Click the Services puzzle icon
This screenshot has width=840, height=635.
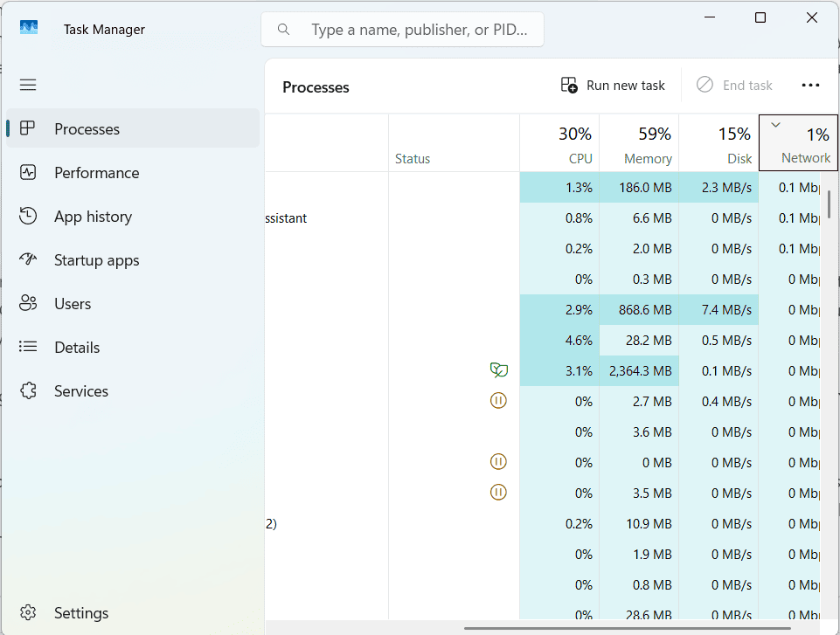pyautogui.click(x=28, y=390)
